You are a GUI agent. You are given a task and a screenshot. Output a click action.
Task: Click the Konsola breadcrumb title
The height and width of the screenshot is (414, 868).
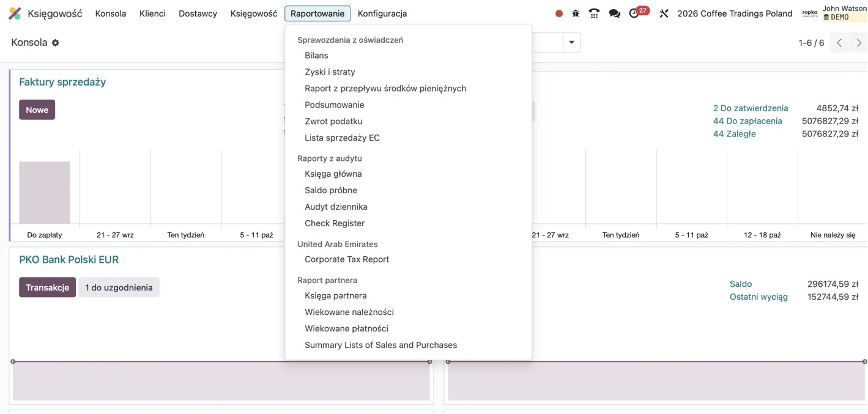(x=29, y=43)
